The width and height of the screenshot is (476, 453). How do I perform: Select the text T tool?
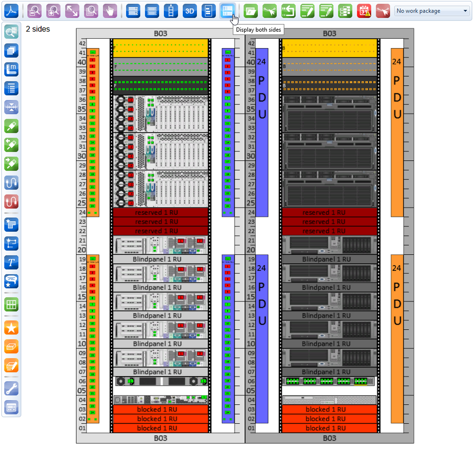tap(11, 263)
